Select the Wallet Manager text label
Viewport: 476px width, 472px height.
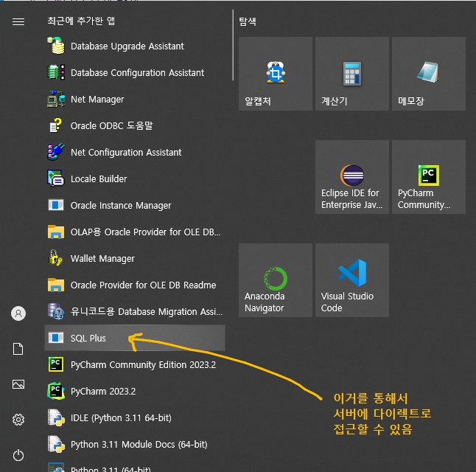click(x=102, y=258)
